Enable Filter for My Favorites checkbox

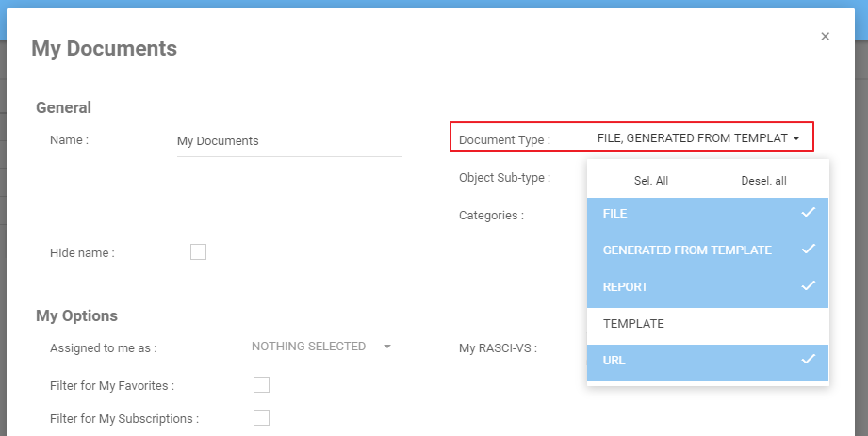(x=262, y=384)
